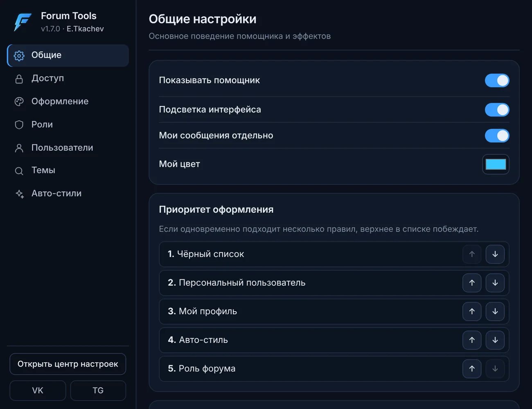Image resolution: width=532 pixels, height=409 pixels.
Task: Click the disabled down arrow for Роль форума
Action: point(495,369)
